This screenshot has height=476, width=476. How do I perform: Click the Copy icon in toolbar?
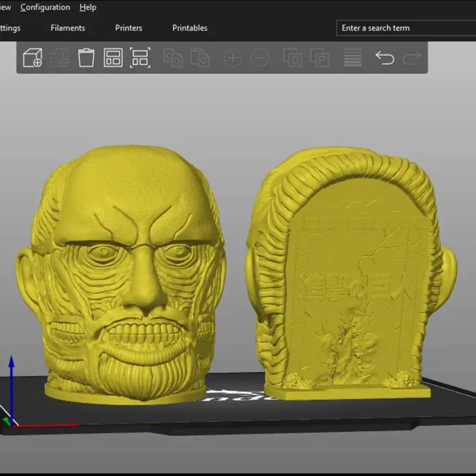tap(173, 58)
